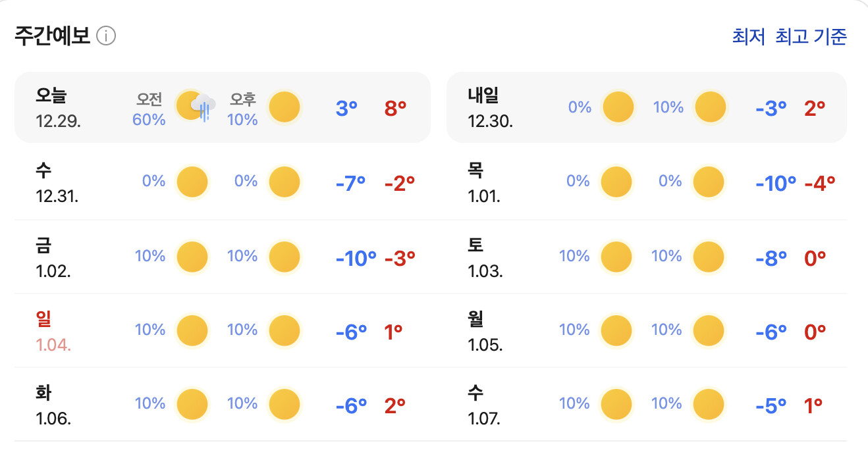Click the 주간예보 heading
Screen dimensions: 868x458
point(52,36)
